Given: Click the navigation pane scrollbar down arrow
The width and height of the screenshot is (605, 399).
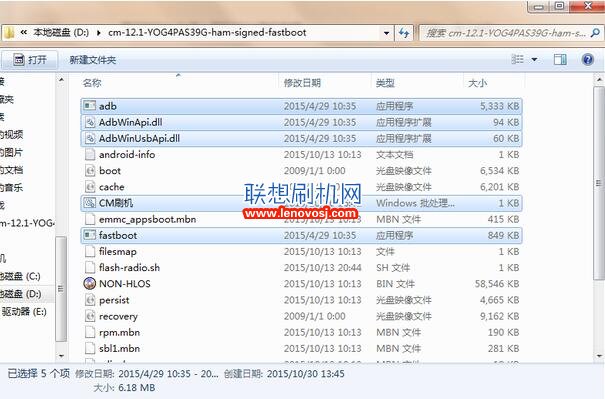Looking at the screenshot, I should [x=61, y=356].
